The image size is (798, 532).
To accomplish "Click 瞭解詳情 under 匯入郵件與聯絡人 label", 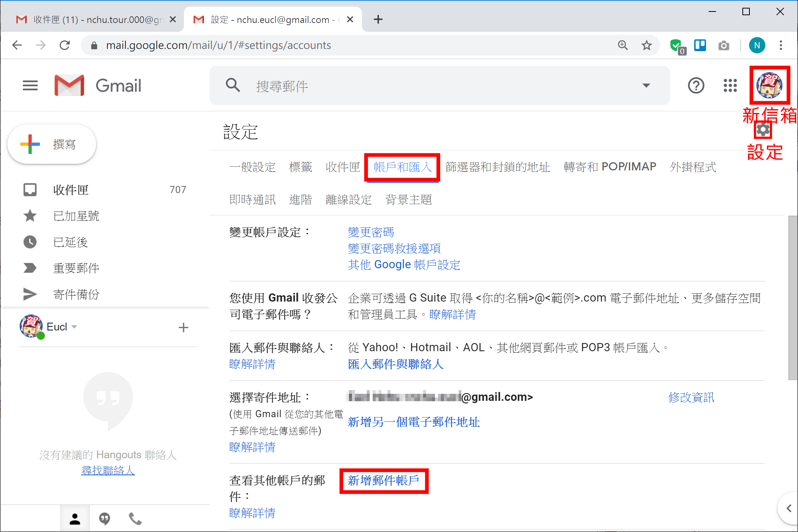I will click(252, 364).
